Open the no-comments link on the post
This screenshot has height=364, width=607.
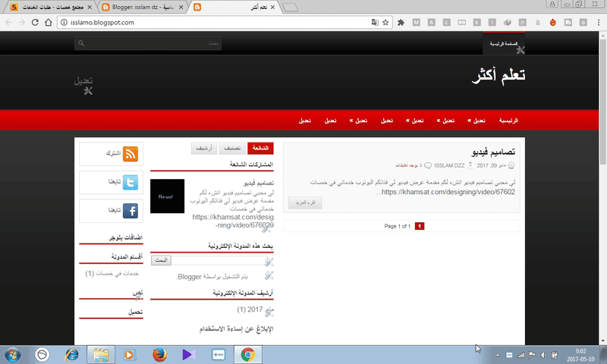[409, 165]
